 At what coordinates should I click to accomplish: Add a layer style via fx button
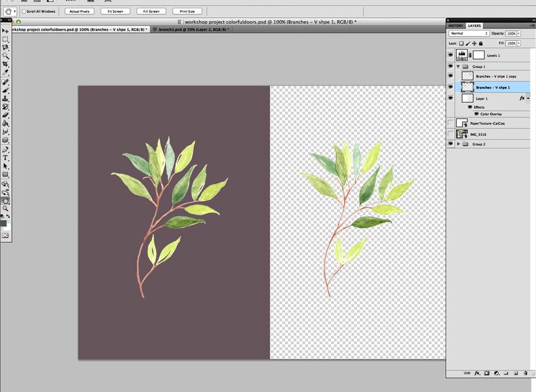[x=477, y=373]
